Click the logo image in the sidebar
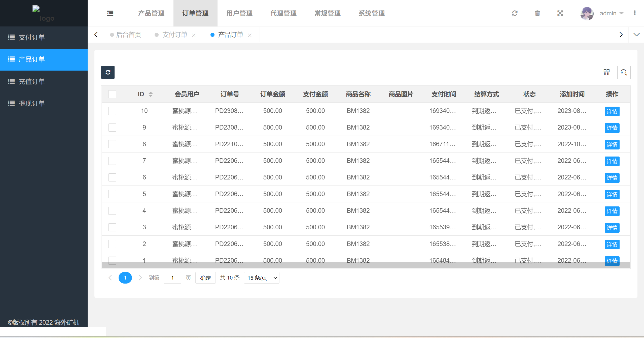This screenshot has width=644, height=338. [x=43, y=13]
